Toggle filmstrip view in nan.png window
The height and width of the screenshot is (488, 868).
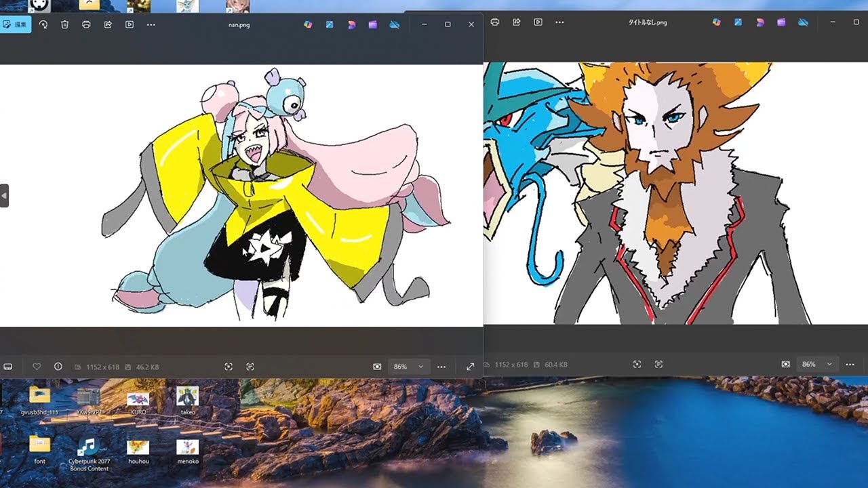pos(8,367)
